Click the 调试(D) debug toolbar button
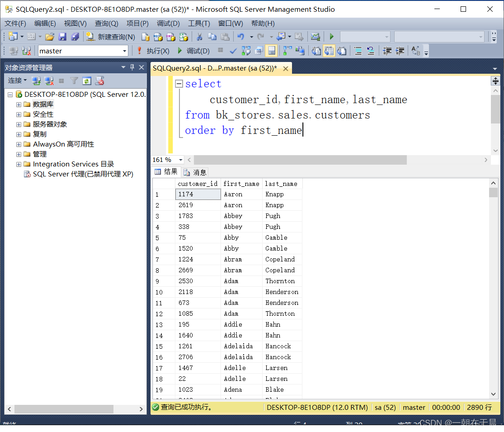The image size is (504, 432). [193, 51]
